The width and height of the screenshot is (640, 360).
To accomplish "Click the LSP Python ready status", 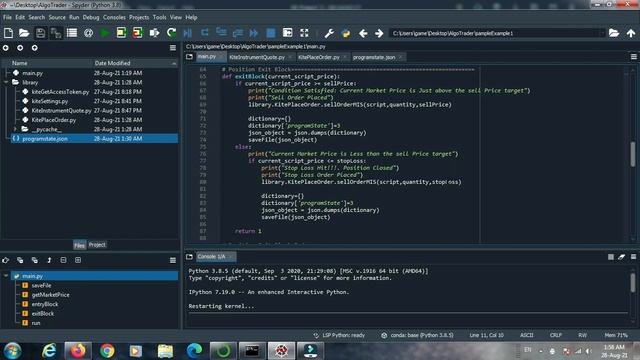I will click(339, 335).
